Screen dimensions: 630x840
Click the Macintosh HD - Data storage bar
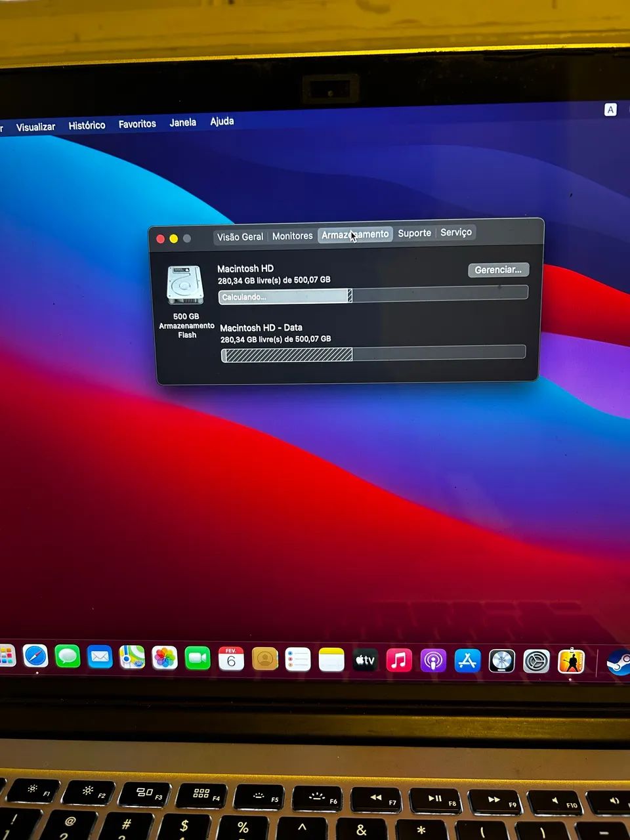point(374,354)
